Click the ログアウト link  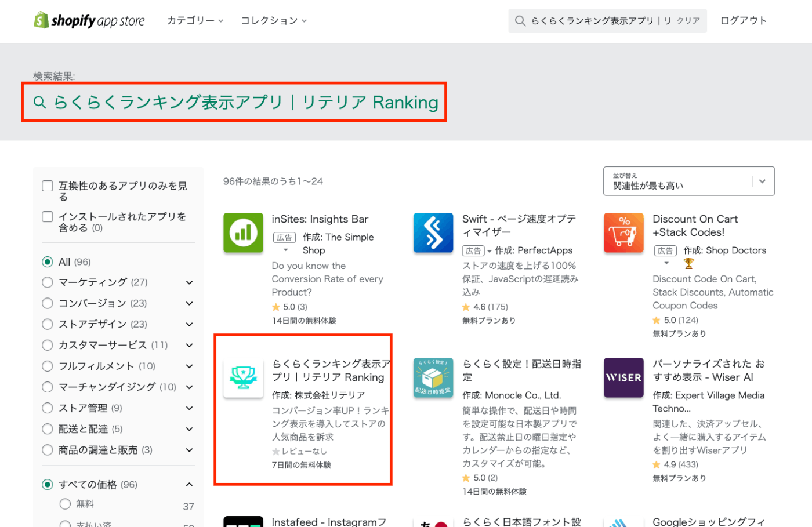click(744, 20)
